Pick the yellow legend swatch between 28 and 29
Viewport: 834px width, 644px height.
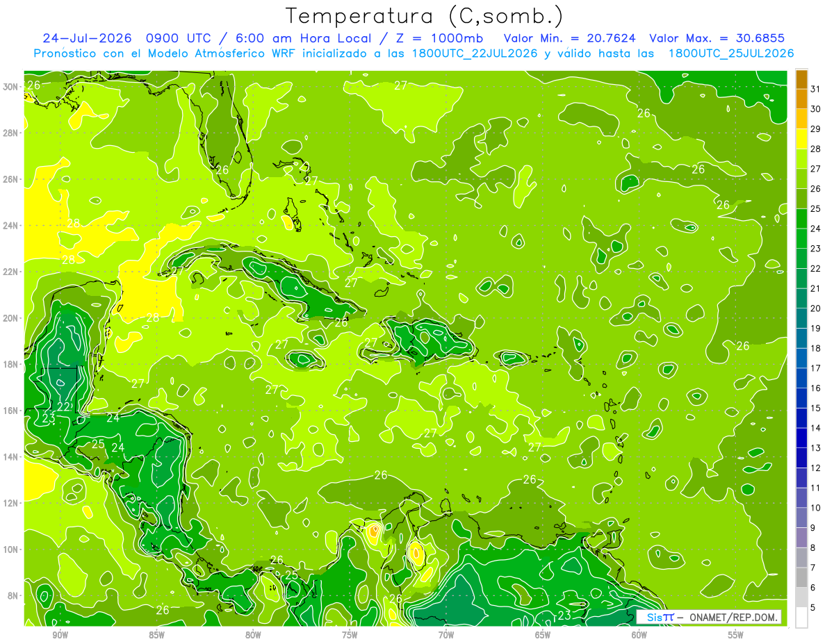point(801,139)
